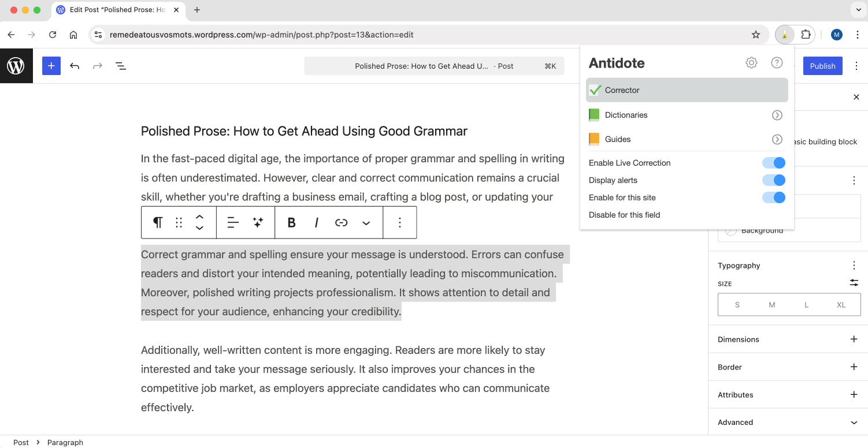Screen dimensions: 868x448
Task: Click the AI assistant sparkle icon
Action: (x=258, y=223)
